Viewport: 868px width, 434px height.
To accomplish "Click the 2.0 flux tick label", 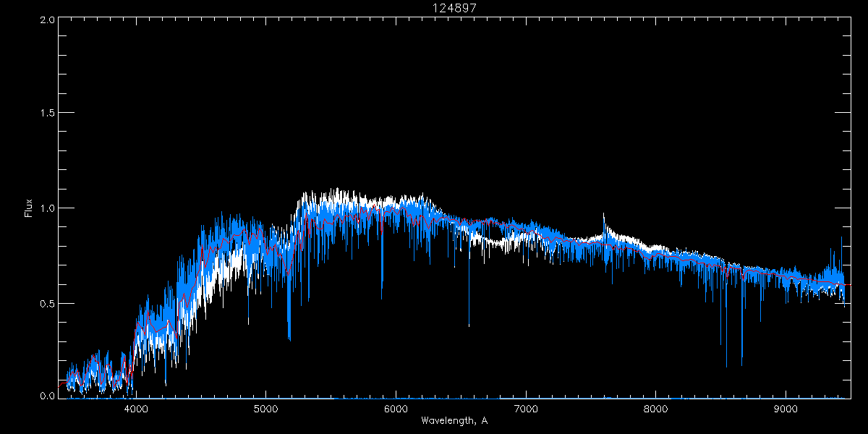I will pos(48,20).
